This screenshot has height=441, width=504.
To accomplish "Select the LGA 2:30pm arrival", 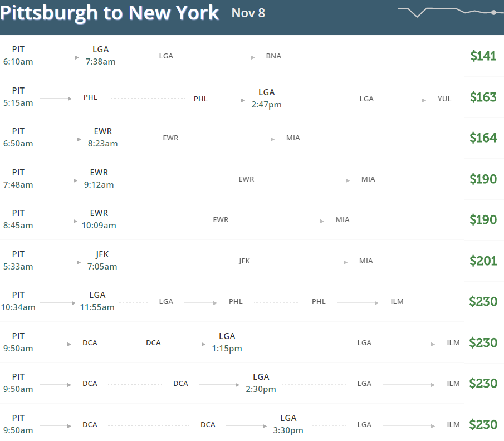I will click(261, 383).
